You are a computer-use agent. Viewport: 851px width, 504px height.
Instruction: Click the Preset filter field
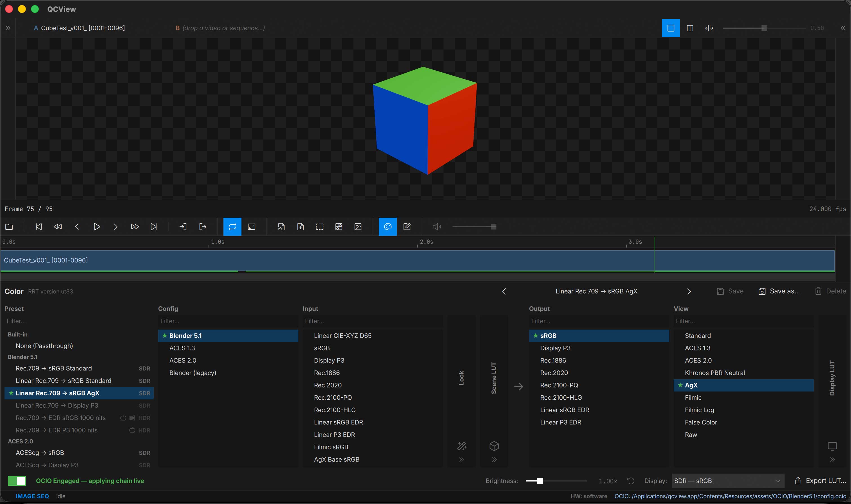[x=79, y=321]
